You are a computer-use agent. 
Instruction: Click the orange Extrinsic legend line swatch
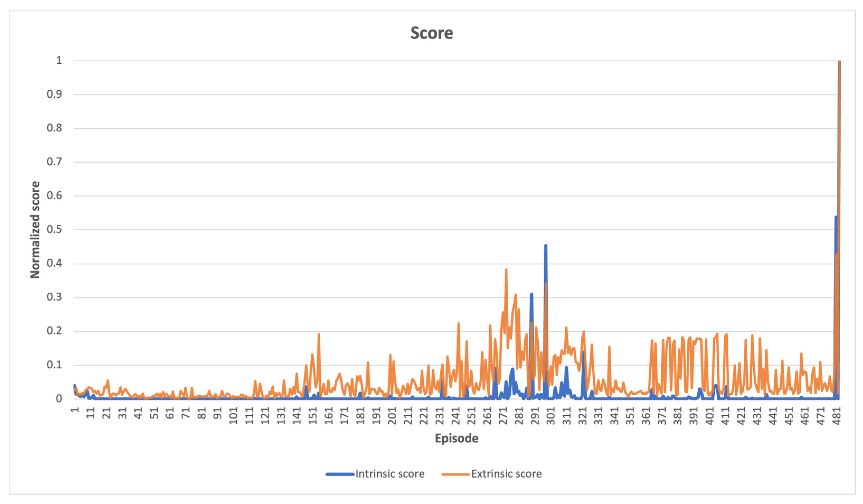455,474
